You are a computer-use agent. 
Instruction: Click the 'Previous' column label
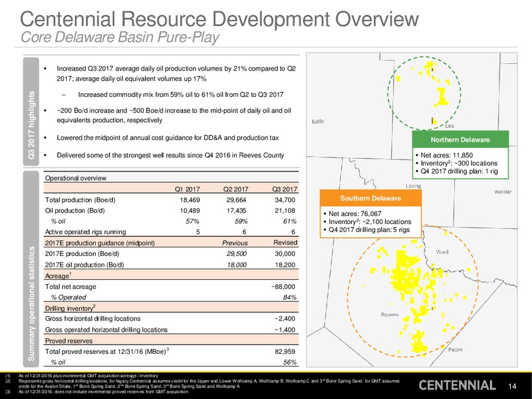(x=235, y=243)
